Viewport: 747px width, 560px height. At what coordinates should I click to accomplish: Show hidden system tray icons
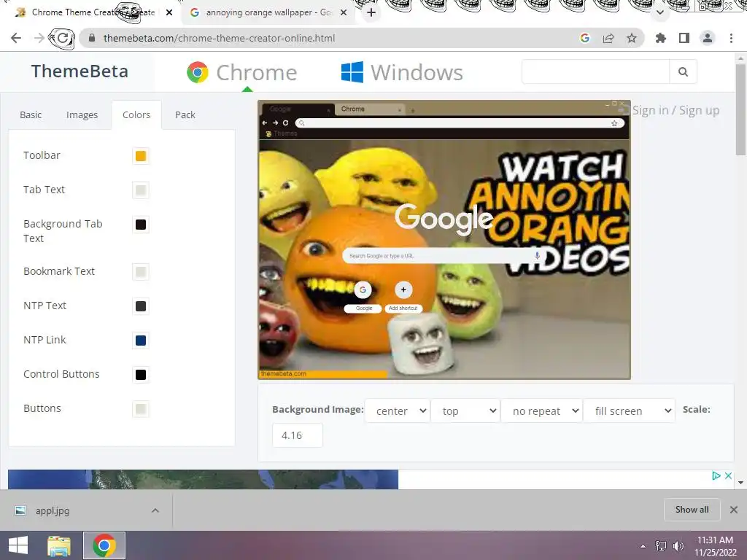coord(643,545)
